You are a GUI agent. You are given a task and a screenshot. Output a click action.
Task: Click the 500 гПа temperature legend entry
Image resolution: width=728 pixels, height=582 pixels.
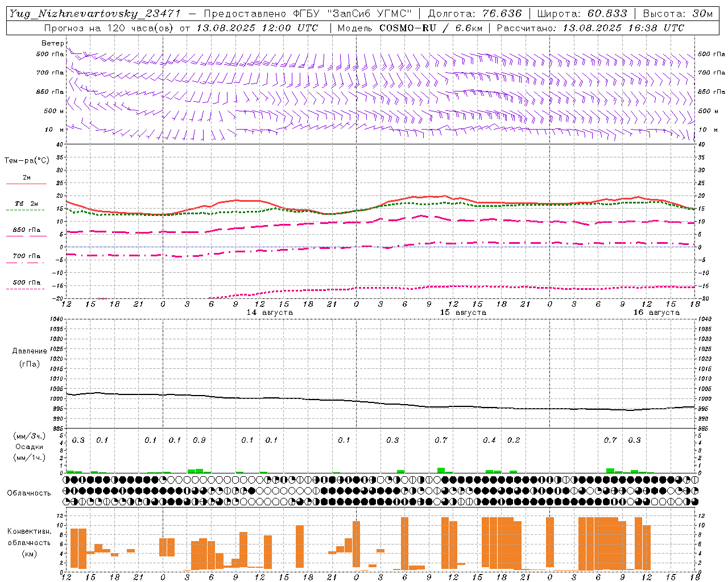(x=26, y=282)
